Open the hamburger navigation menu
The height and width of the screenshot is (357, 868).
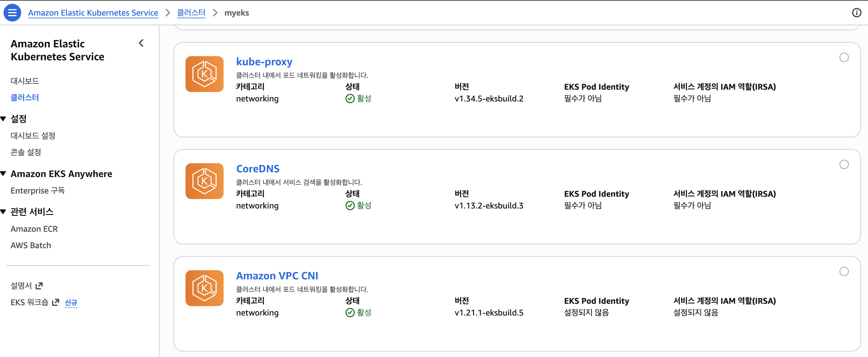(12, 13)
